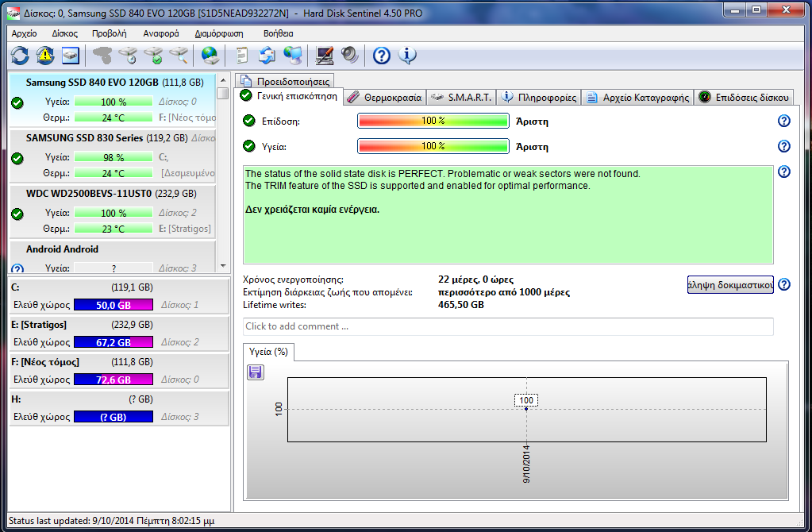Viewport: 812px width, 532px height.
Task: Select the E: [Stratigos] volume label
Action: tap(39, 325)
